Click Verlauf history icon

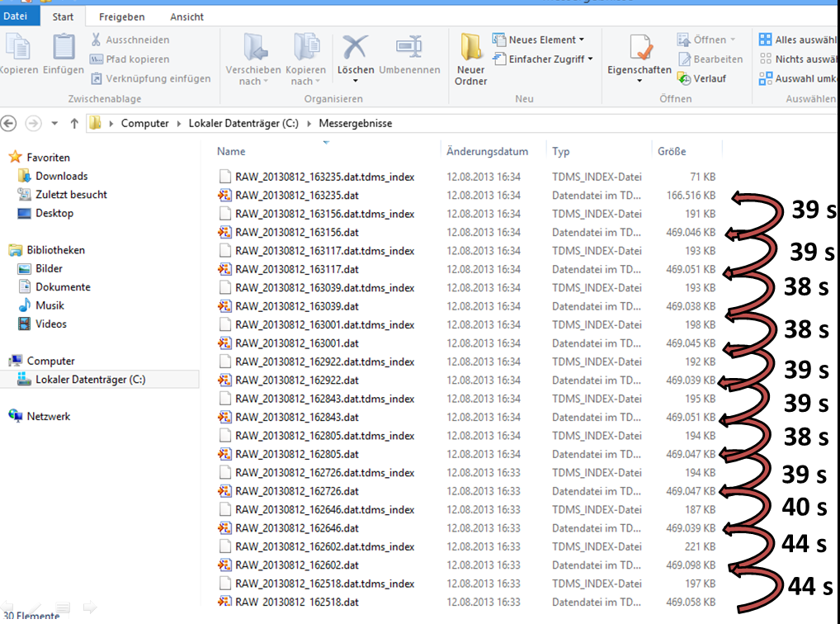pos(684,78)
